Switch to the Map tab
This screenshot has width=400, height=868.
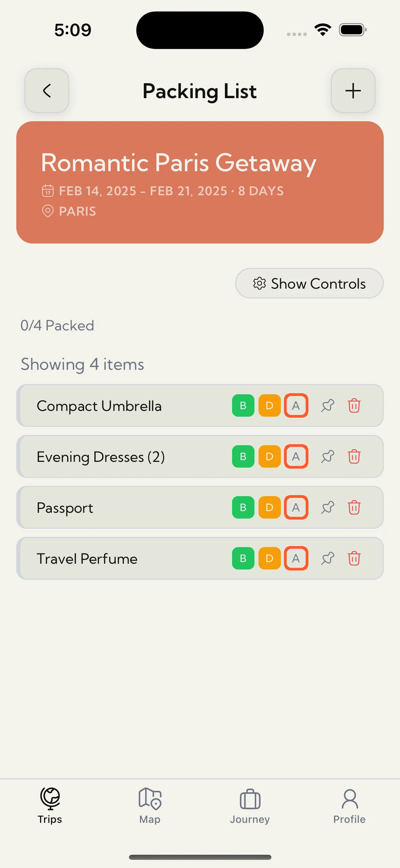click(x=150, y=806)
